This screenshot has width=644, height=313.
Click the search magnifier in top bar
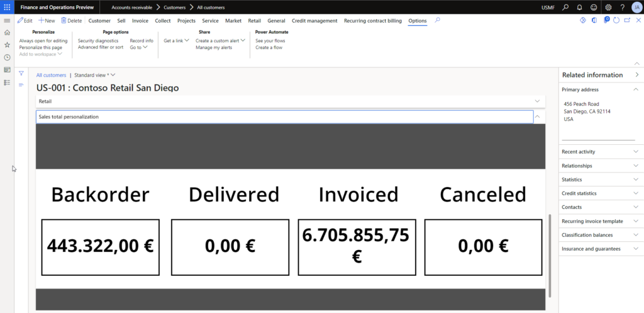pyautogui.click(x=565, y=8)
